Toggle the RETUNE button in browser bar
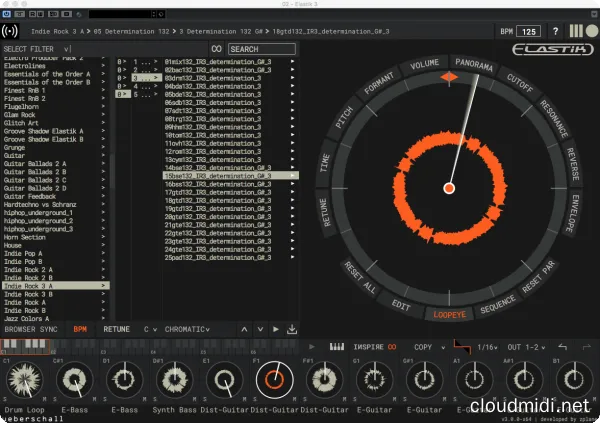The image size is (600, 423). pos(116,329)
